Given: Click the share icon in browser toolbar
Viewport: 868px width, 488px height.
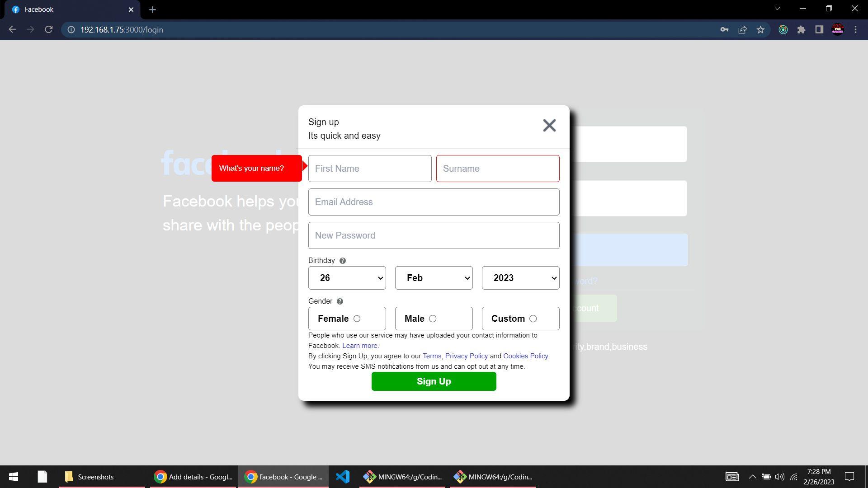Looking at the screenshot, I should click(x=743, y=29).
